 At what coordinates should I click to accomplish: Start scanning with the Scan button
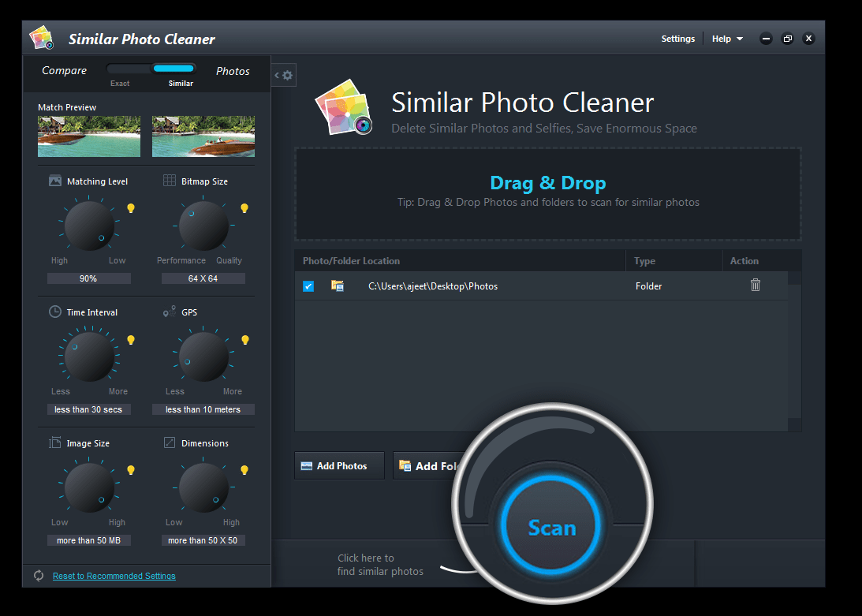coord(552,527)
